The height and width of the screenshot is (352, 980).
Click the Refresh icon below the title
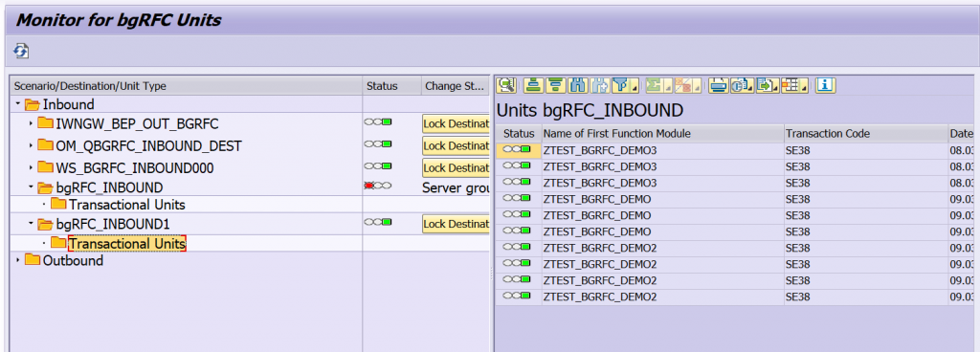[21, 52]
